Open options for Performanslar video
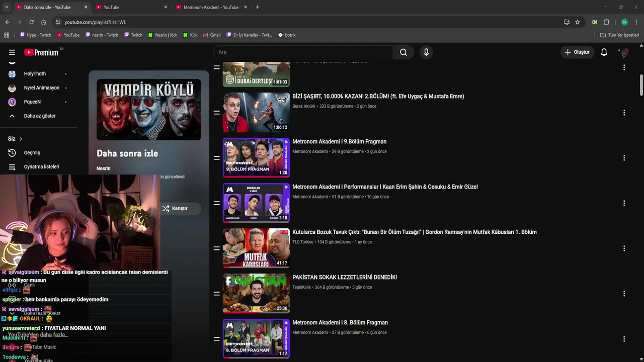The height and width of the screenshot is (362, 644). 624,203
